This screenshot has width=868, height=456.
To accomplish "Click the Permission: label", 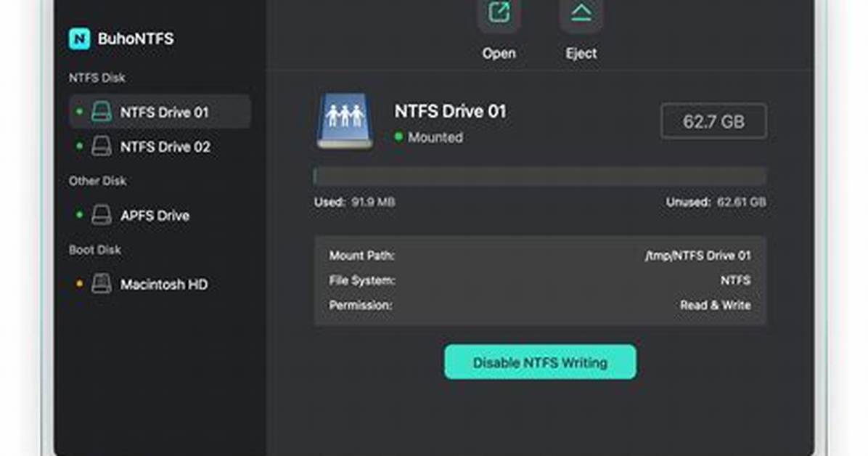I will point(361,305).
